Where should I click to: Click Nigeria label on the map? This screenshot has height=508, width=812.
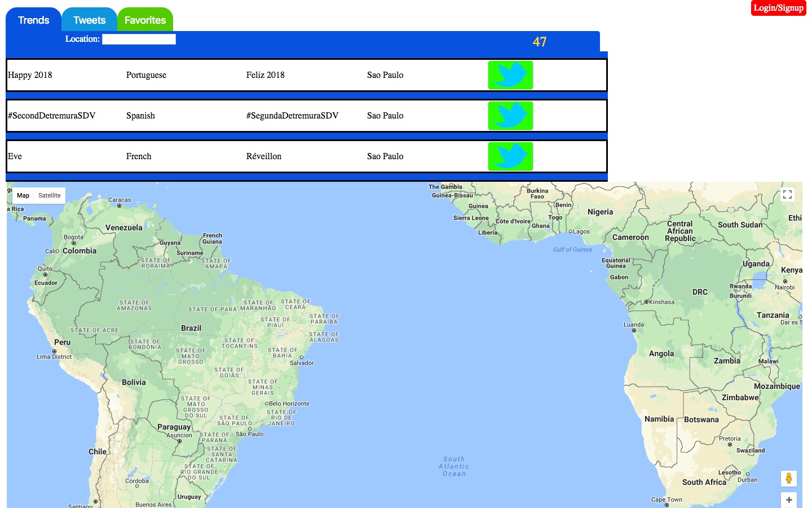pos(600,212)
